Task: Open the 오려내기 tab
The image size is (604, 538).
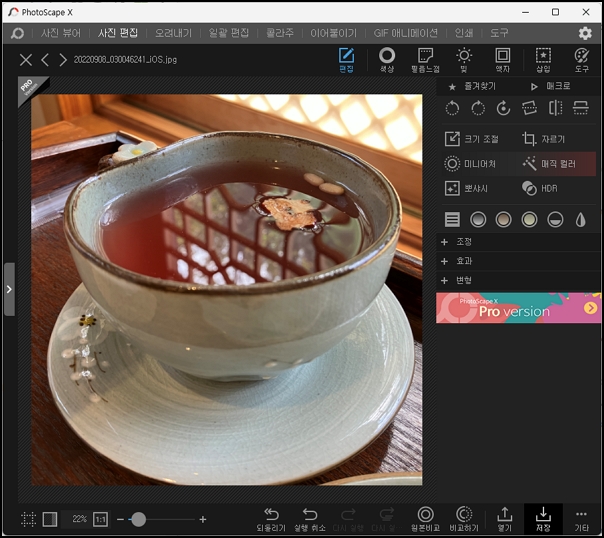Action: pos(173,33)
